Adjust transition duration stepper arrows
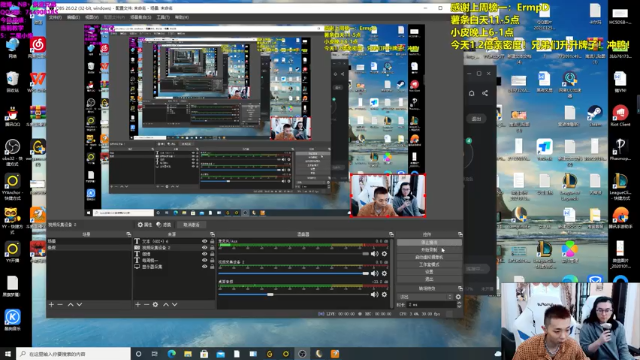640x360 pixels. [459, 304]
